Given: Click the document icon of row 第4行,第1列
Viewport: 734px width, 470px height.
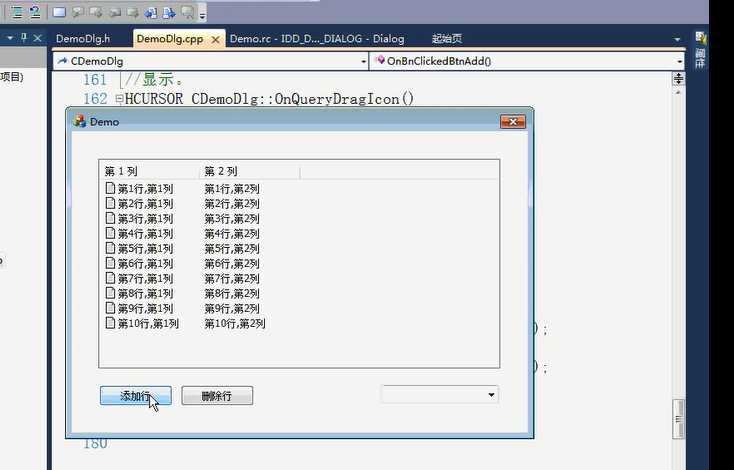Looking at the screenshot, I should [110, 233].
